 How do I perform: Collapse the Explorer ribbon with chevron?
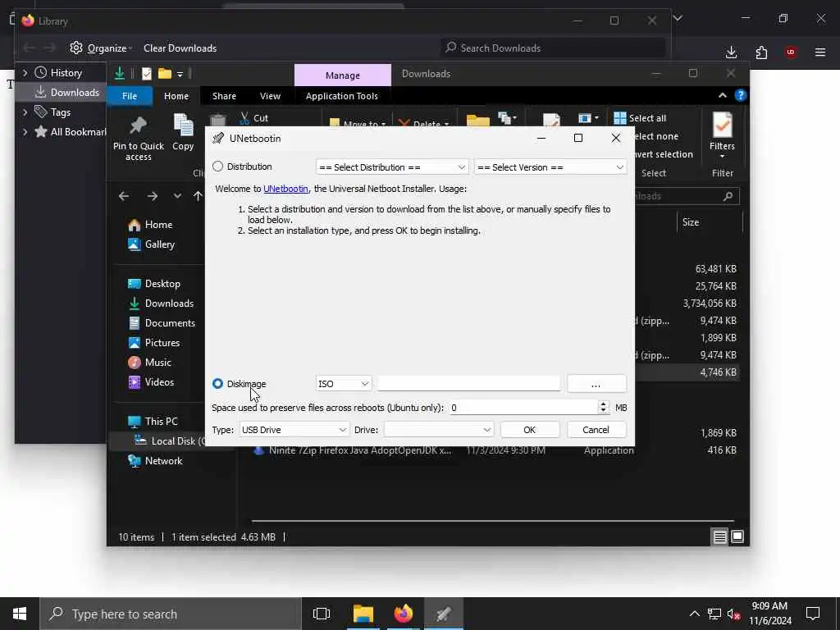(x=723, y=95)
